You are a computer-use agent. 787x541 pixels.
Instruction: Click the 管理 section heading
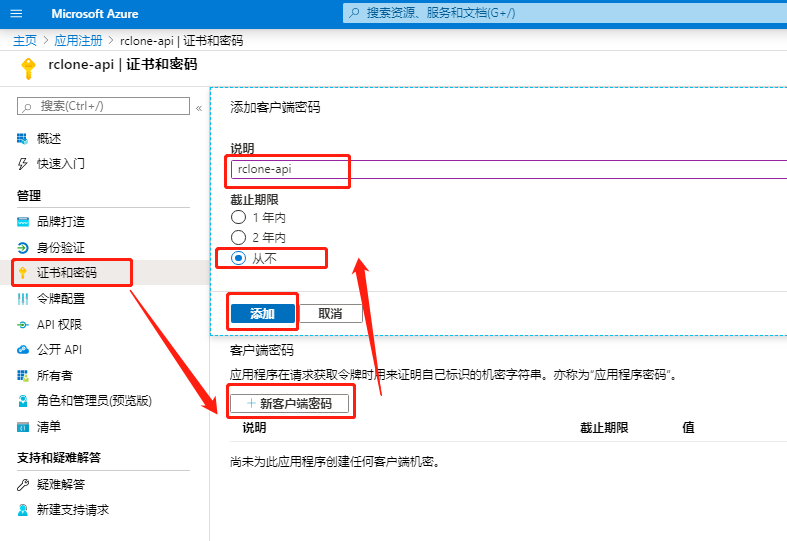(29, 196)
